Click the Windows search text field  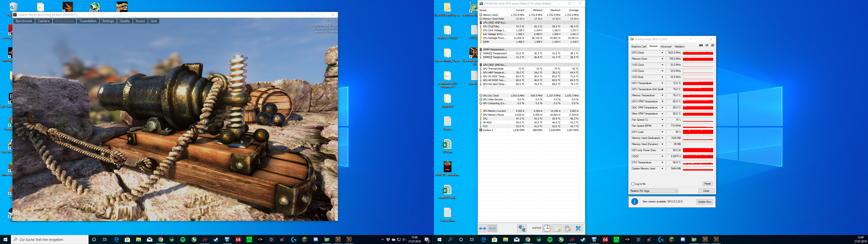pyautogui.click(x=51, y=240)
